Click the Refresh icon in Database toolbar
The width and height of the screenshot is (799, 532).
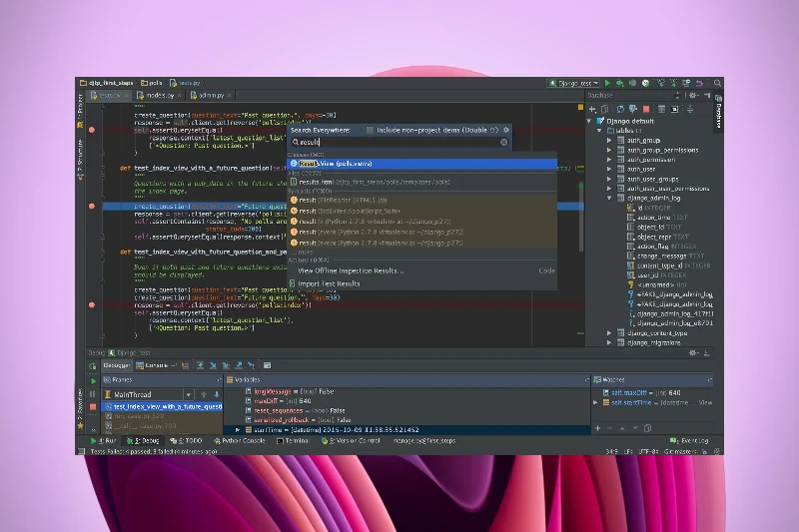click(x=620, y=109)
